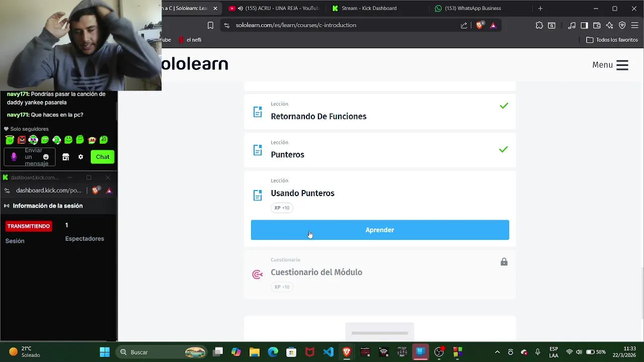Viewport: 644px width, 362px height.
Task: Toggle the browser sidebar panel icon
Action: point(584,25)
